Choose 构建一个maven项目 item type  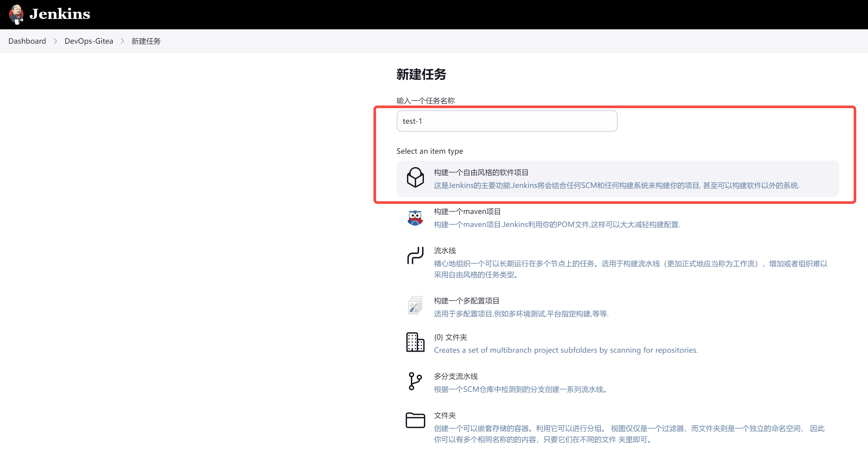pyautogui.click(x=467, y=211)
